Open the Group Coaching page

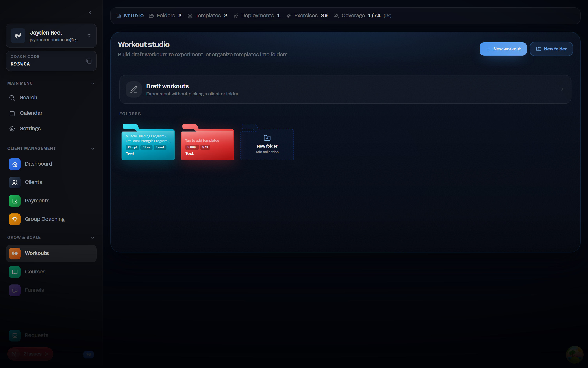(x=51, y=219)
